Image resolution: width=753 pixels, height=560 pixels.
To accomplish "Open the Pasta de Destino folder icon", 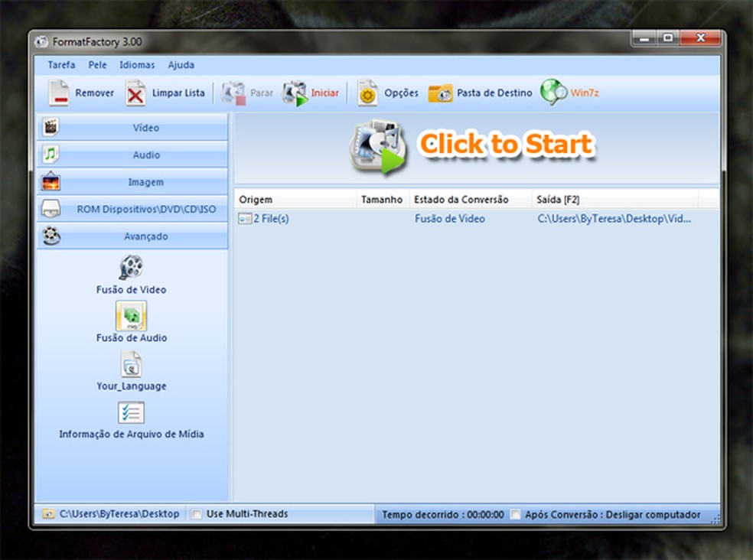I will pos(440,93).
